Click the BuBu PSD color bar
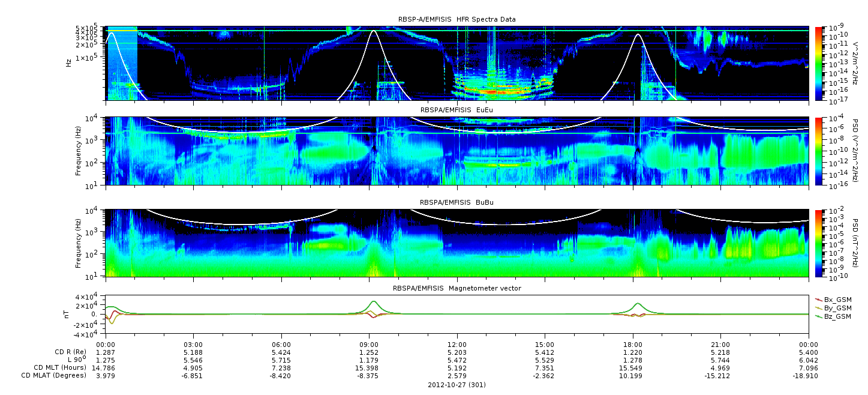This screenshot has height=395, width=868. 819,243
